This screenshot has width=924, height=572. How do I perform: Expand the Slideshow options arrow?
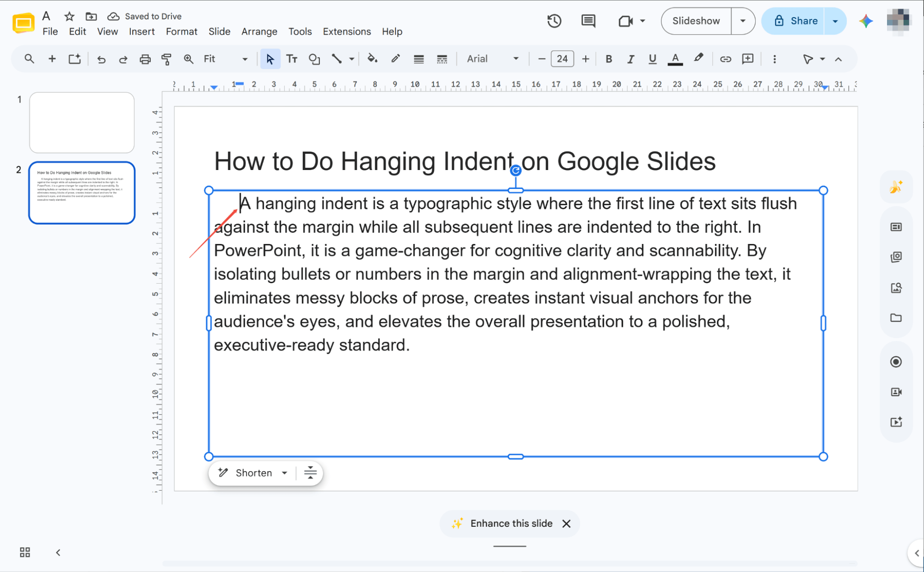(x=743, y=21)
